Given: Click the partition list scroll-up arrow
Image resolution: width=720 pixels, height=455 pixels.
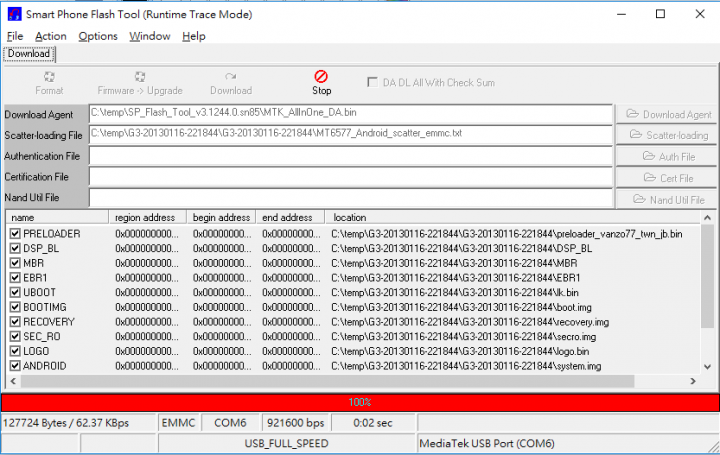Looking at the screenshot, I should pyautogui.click(x=707, y=218).
